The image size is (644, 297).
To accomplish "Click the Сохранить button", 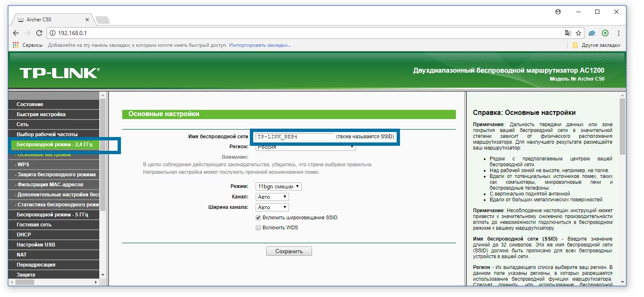I will tap(289, 251).
